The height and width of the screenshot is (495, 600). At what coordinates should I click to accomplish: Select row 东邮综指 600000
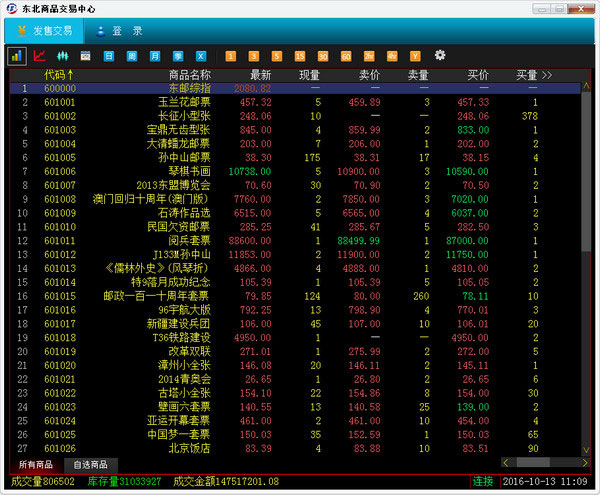pyautogui.click(x=295, y=88)
